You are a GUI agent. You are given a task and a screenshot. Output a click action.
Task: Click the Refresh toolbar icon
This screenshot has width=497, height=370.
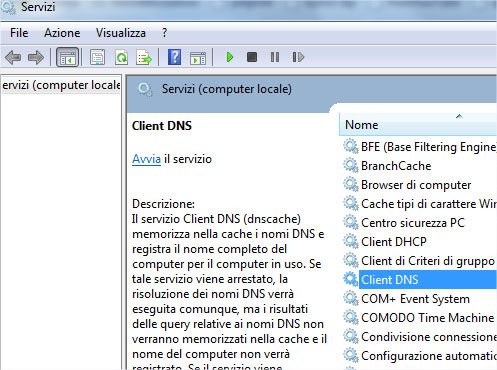[121, 57]
